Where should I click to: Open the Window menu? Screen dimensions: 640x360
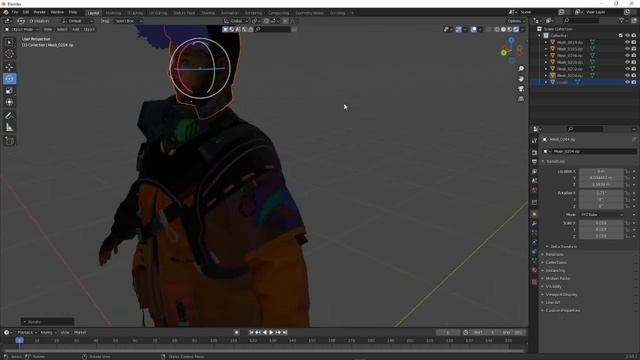57,12
